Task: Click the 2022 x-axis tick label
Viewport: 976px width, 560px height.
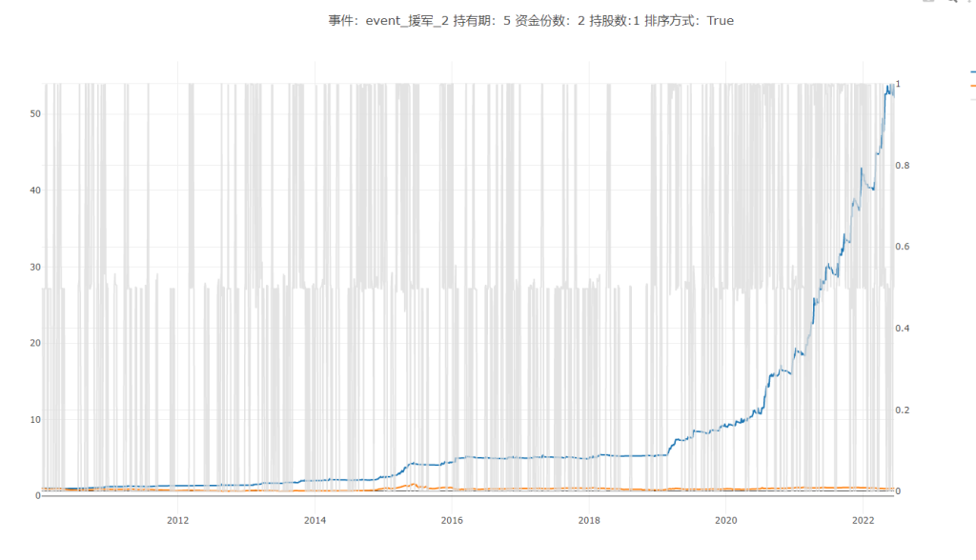Action: (863, 520)
